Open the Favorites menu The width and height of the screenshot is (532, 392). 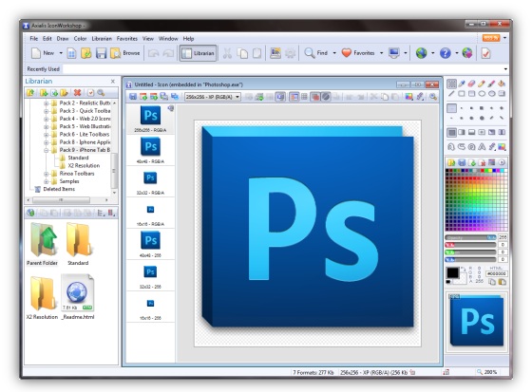tap(127, 38)
